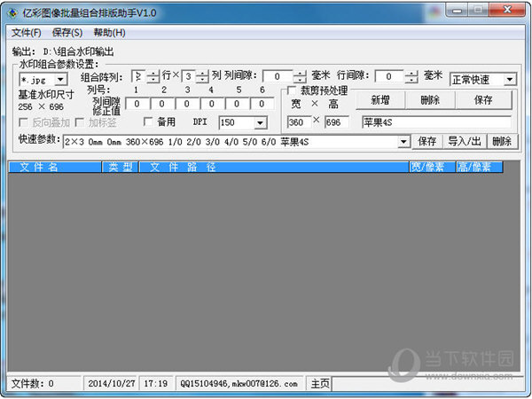The height and width of the screenshot is (399, 532).
Task: Click the 文件名 column header
Action: (55, 167)
